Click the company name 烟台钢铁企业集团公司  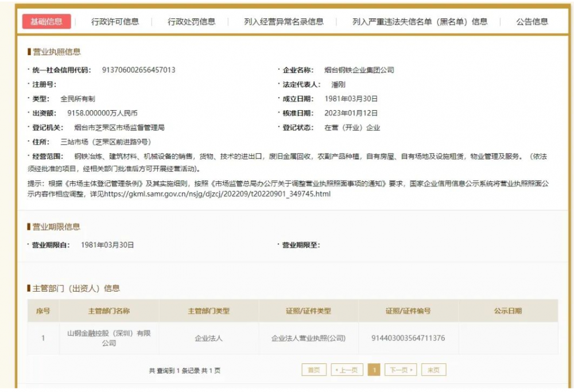click(359, 70)
